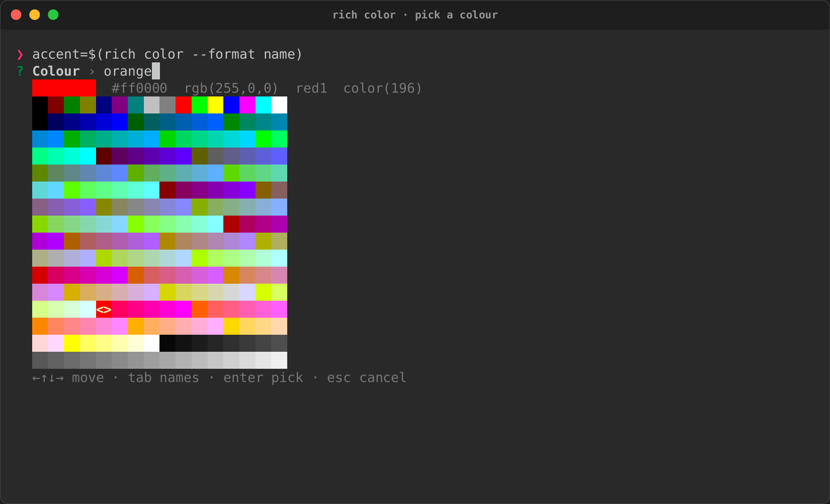Minimize the terminal with the yellow button
This screenshot has height=504, width=830.
35,15
